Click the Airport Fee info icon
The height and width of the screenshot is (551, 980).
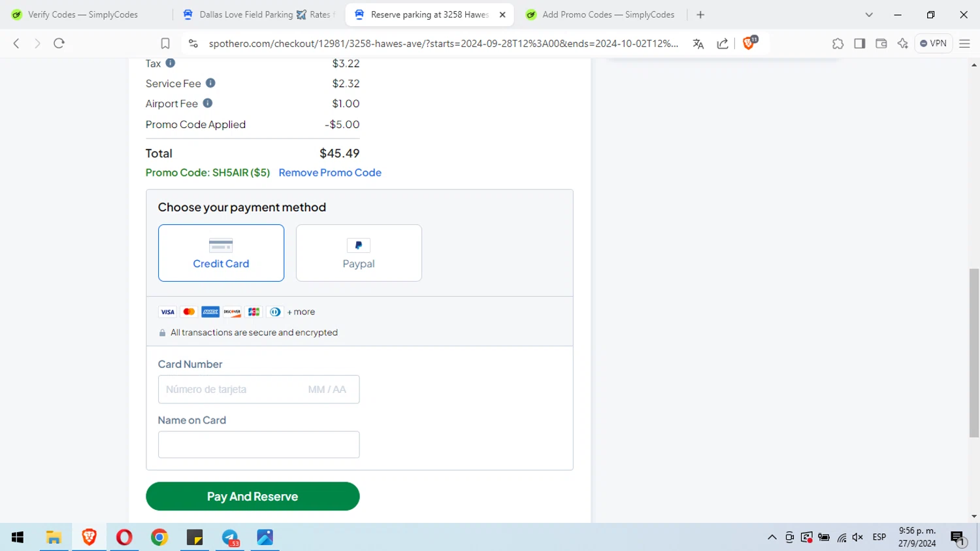pos(208,103)
